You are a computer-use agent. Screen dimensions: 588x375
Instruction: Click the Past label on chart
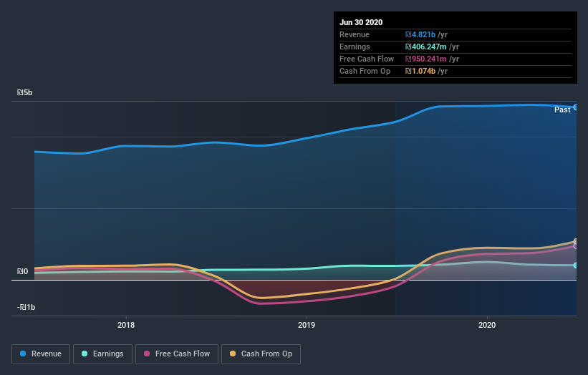pyautogui.click(x=562, y=109)
